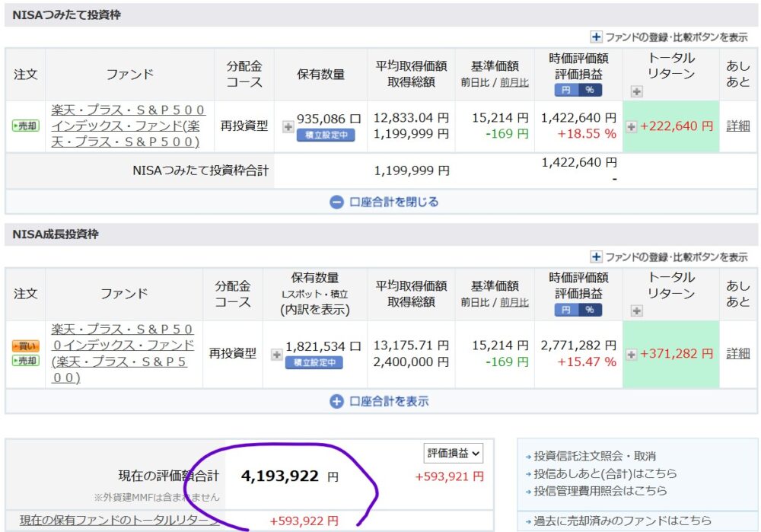Viewport: 761px width, 532px height.
Task: Open 投資信託注文照会・取消 link
Action: click(594, 457)
